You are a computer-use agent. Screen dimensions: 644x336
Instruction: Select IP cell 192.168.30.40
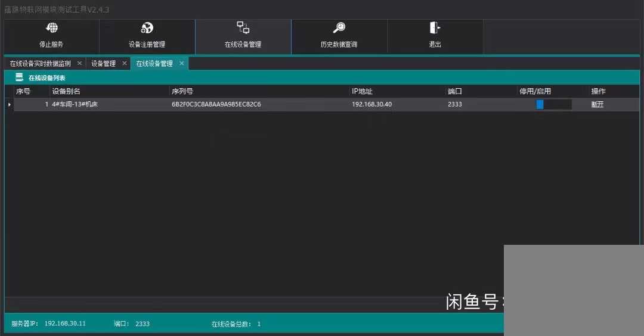coord(371,104)
